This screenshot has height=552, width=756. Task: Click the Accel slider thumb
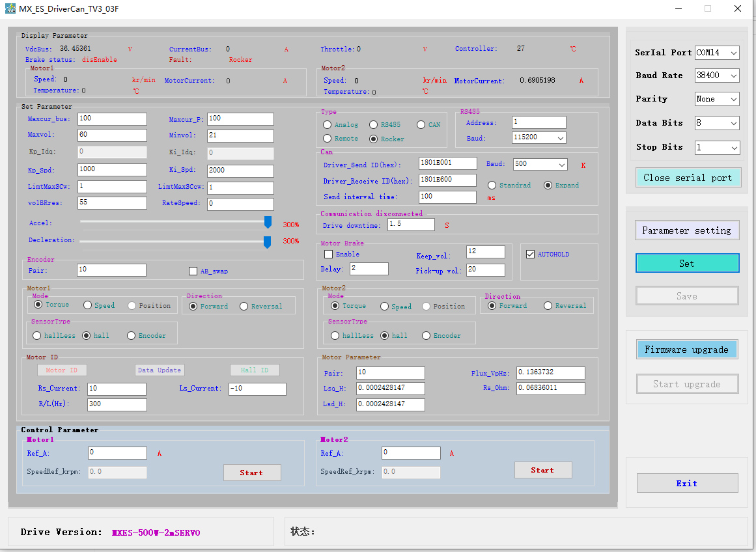click(268, 222)
